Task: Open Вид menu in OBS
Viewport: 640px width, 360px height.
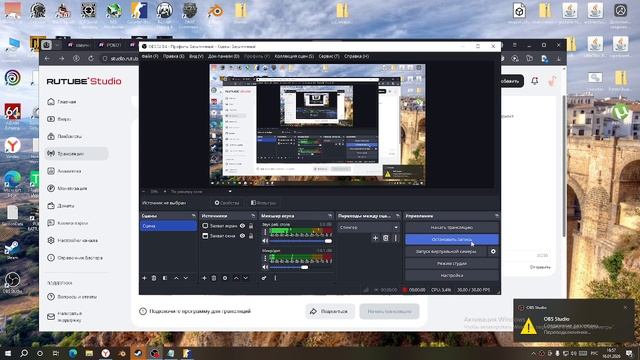Action: coord(196,56)
